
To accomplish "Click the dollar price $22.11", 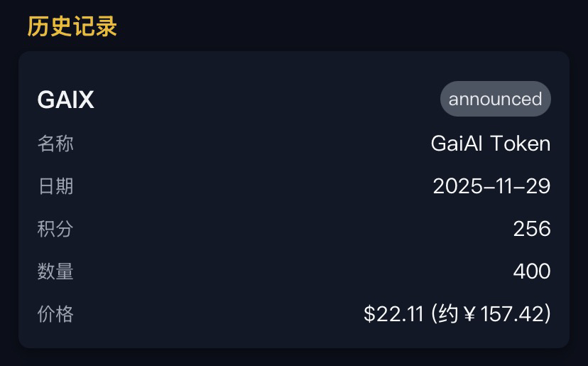I will (x=393, y=314).
